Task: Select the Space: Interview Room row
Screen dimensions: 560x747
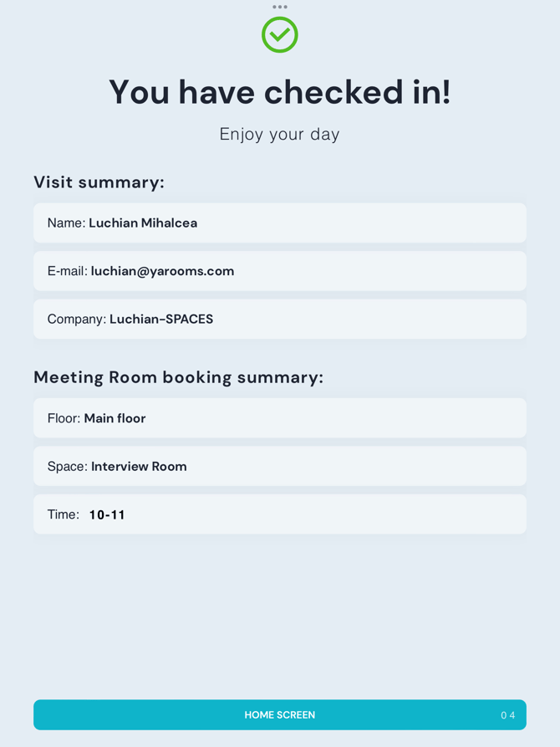Action: (x=280, y=466)
